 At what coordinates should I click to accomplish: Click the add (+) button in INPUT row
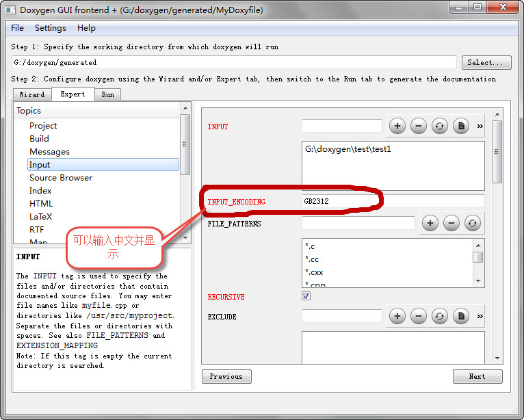[397, 127]
